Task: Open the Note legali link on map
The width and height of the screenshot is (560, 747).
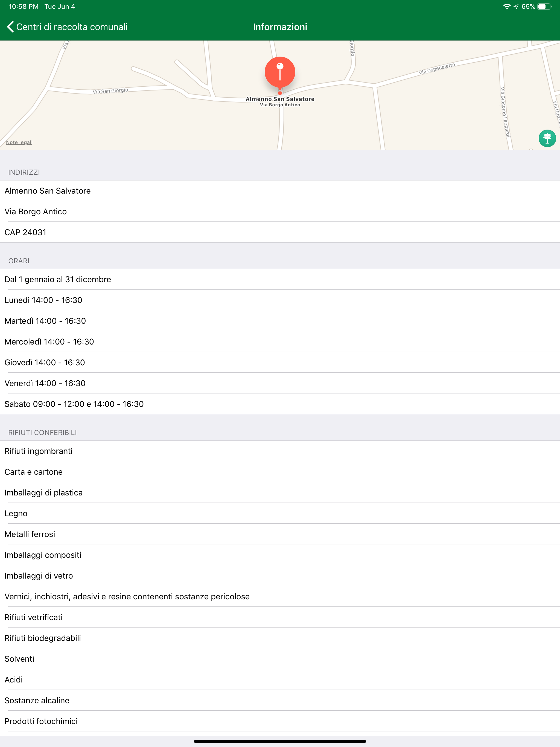Action: (19, 142)
